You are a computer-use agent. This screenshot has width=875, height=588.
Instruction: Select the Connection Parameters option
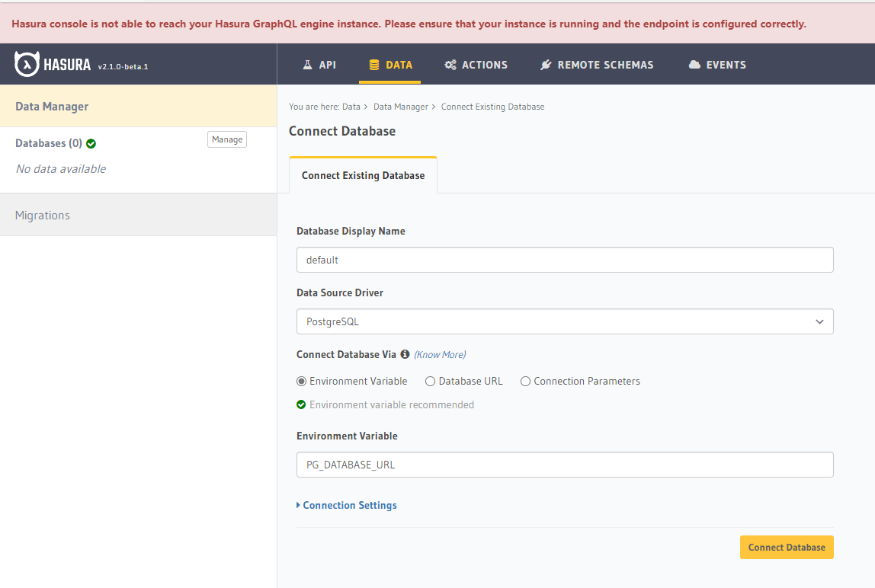tap(525, 381)
